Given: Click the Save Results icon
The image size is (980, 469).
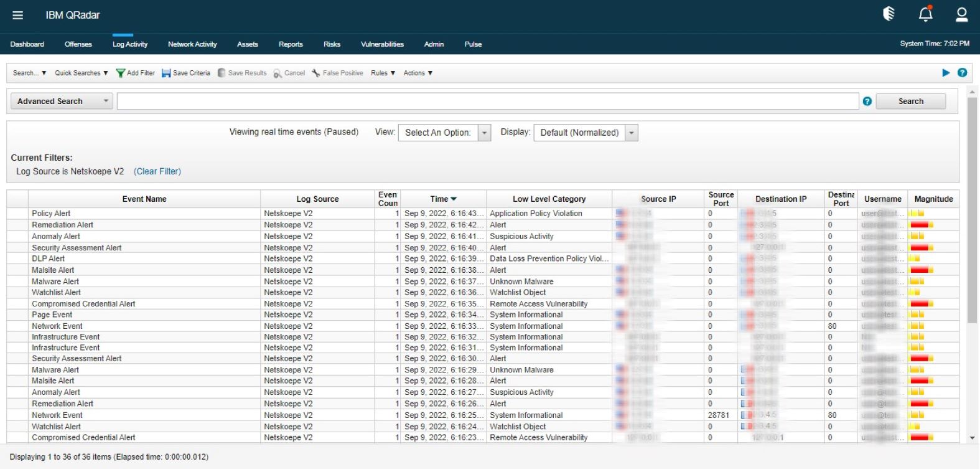Looking at the screenshot, I should tap(221, 73).
